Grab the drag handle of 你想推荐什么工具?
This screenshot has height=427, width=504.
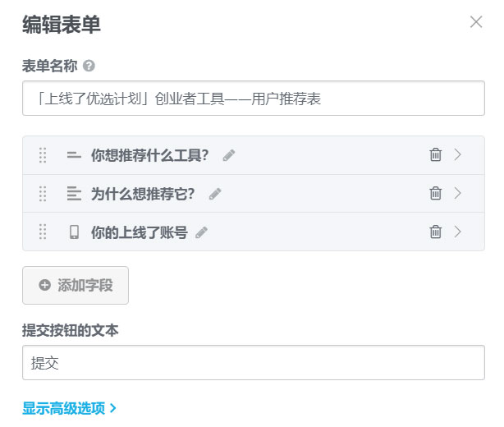point(43,154)
